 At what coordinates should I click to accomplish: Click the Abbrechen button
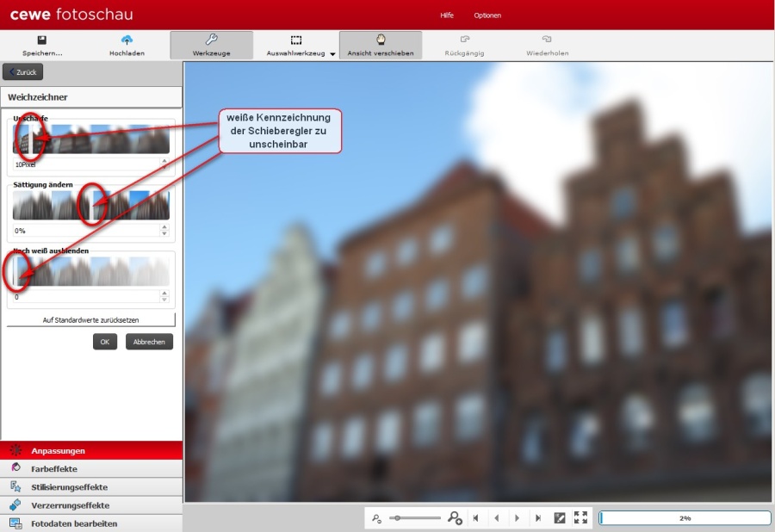[x=149, y=342]
